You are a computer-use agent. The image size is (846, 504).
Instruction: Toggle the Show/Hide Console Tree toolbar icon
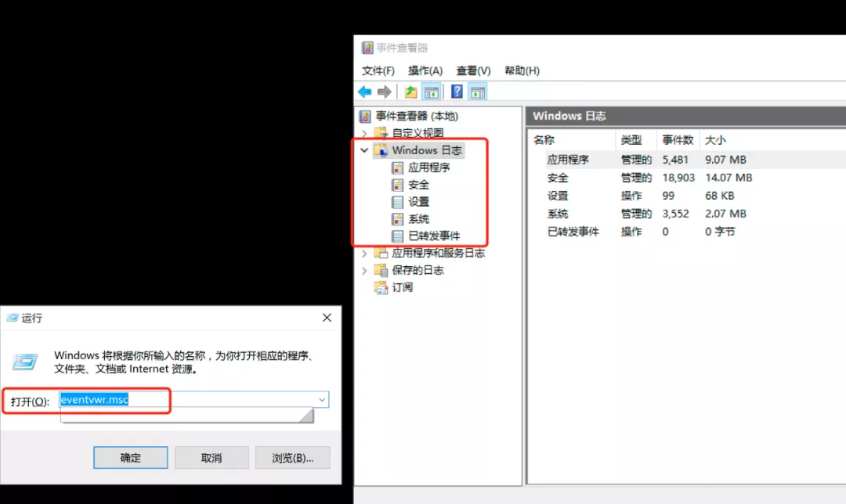432,92
